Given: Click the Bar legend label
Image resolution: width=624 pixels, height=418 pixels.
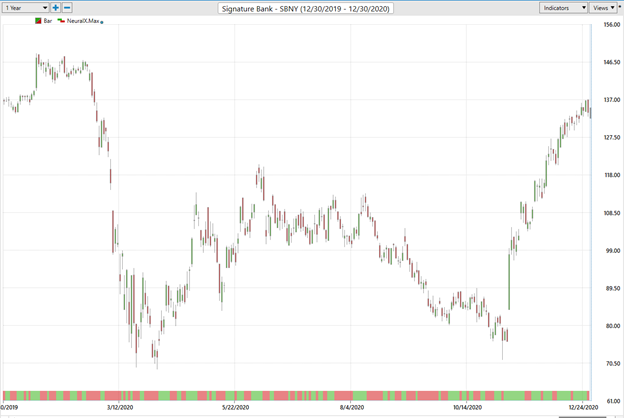Looking at the screenshot, I should [48, 21].
